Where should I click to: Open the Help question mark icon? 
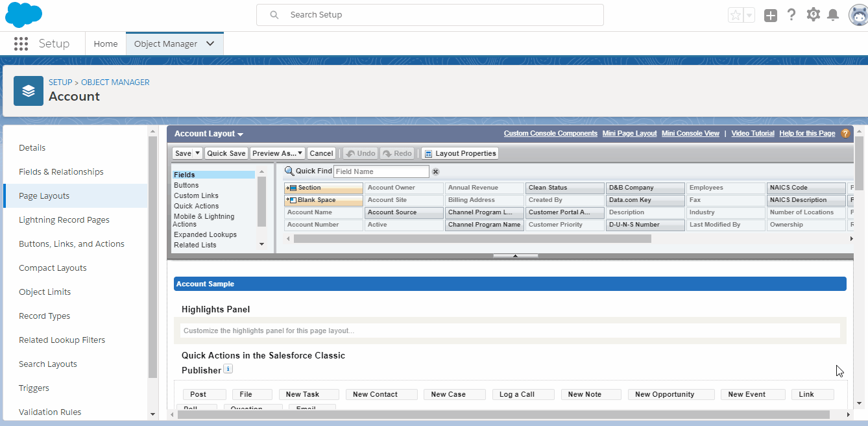[x=791, y=15]
